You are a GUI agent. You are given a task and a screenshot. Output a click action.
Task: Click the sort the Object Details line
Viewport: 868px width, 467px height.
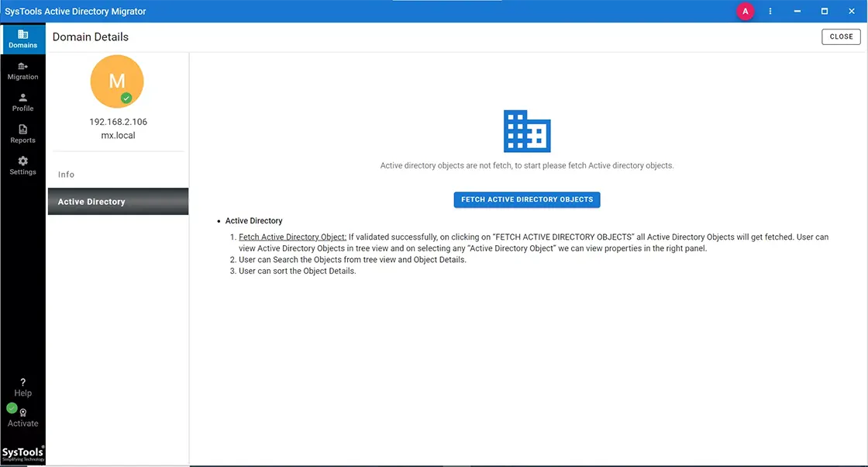click(x=298, y=272)
